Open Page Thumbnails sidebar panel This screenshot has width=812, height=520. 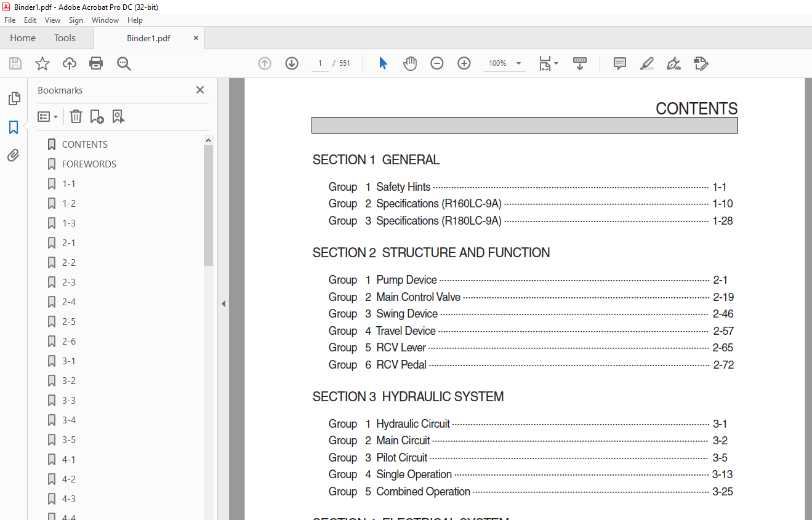click(x=14, y=98)
